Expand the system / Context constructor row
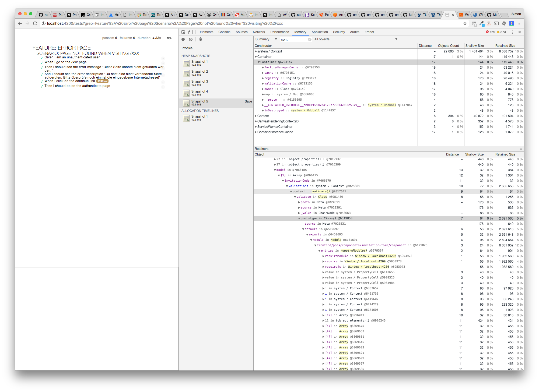539x392 pixels. [x=256, y=51]
